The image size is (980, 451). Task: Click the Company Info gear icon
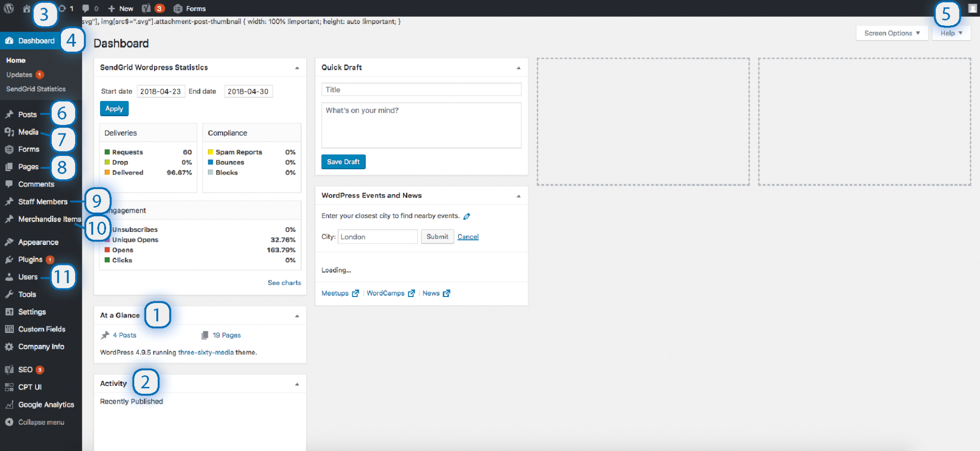tap(9, 347)
